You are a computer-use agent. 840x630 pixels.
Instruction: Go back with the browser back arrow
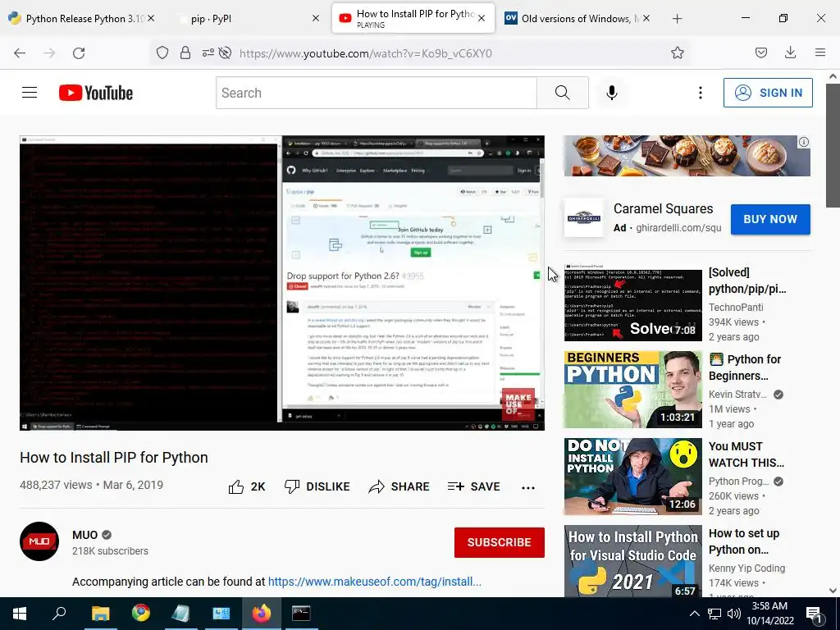point(20,53)
